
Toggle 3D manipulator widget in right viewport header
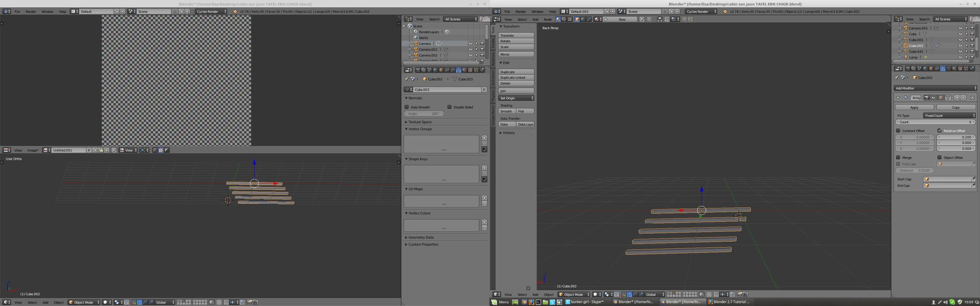click(623, 294)
